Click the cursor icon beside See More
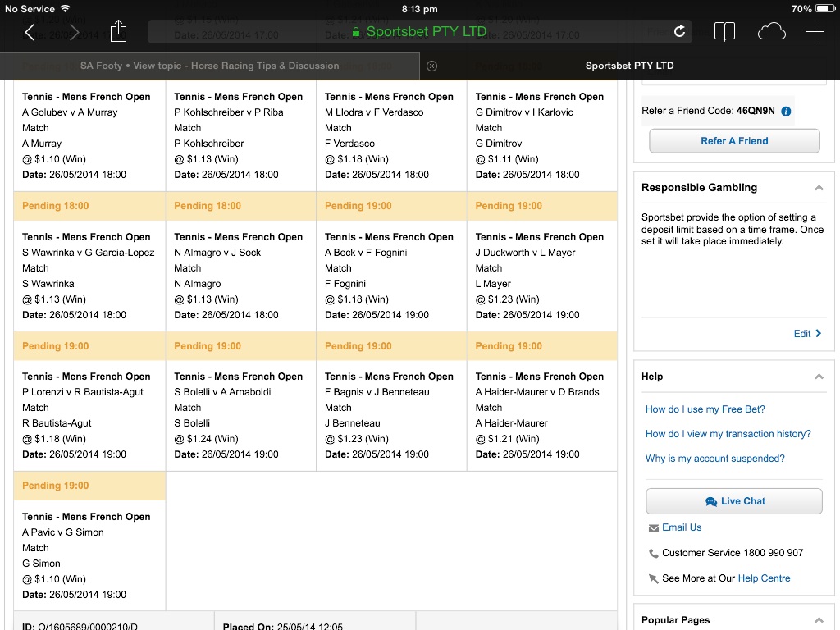Viewport: 840px width, 630px height. 654,578
